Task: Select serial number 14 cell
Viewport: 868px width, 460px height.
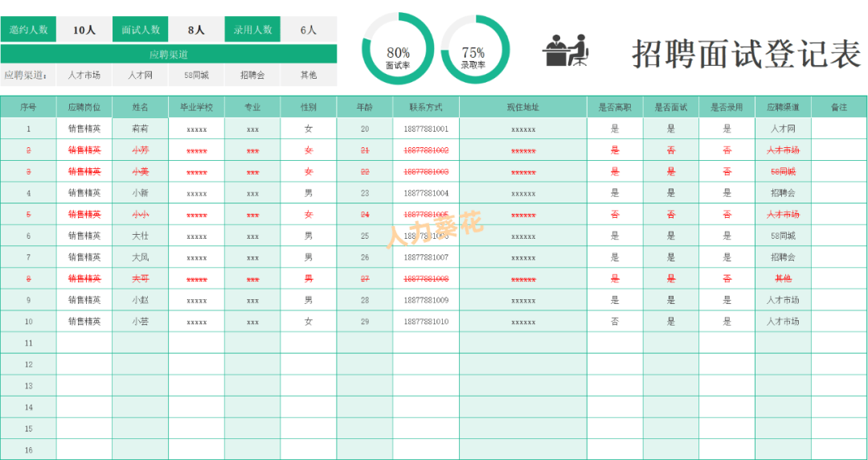Action: point(28,408)
